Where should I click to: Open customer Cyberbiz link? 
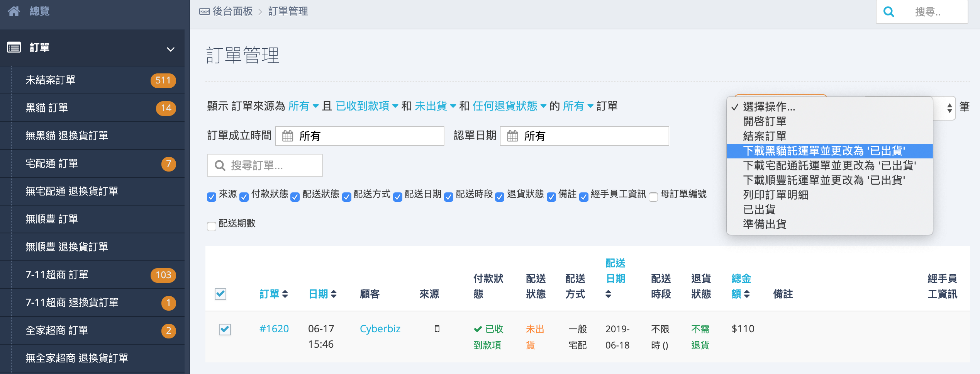click(380, 329)
